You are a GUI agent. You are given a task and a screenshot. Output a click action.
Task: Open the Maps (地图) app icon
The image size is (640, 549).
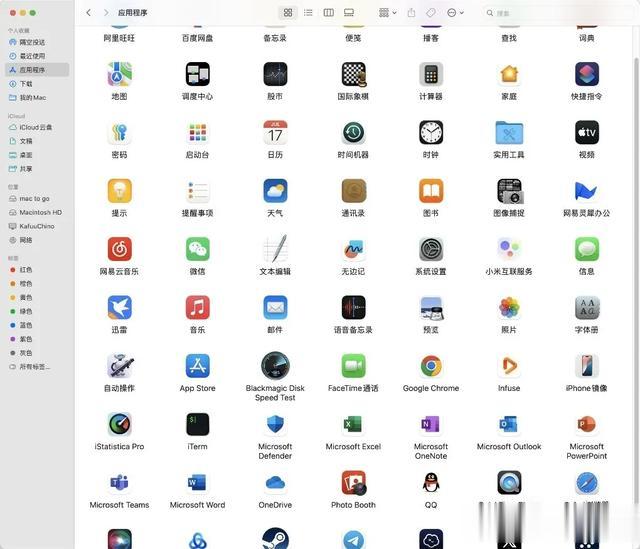point(119,74)
